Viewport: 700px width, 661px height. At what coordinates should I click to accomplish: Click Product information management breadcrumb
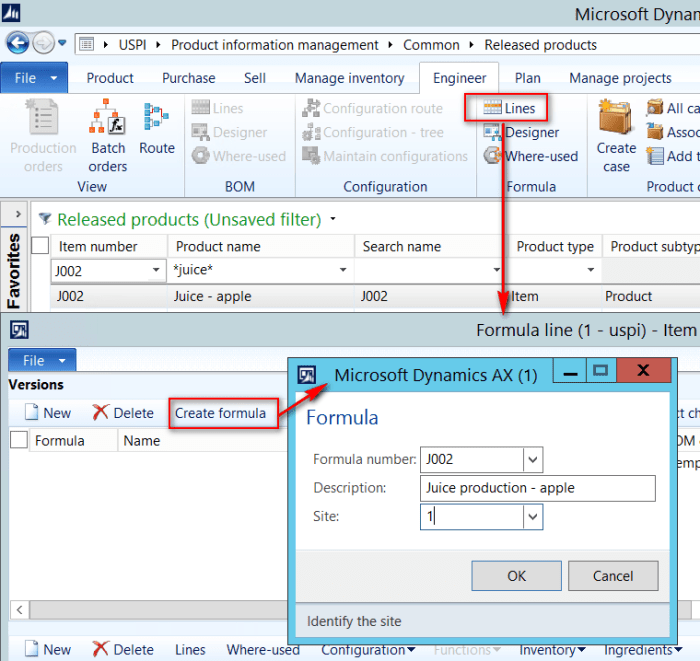pos(275,45)
